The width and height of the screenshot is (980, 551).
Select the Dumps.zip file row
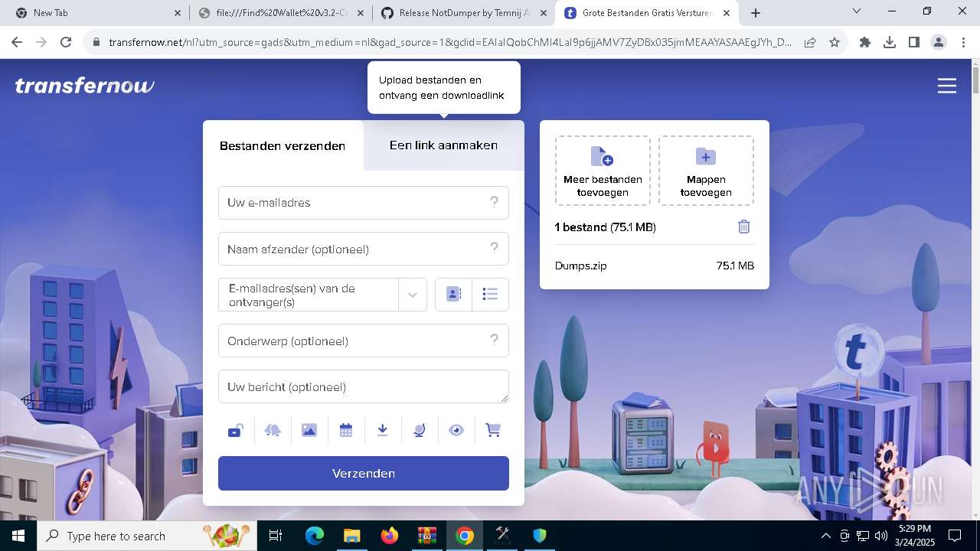(x=655, y=266)
